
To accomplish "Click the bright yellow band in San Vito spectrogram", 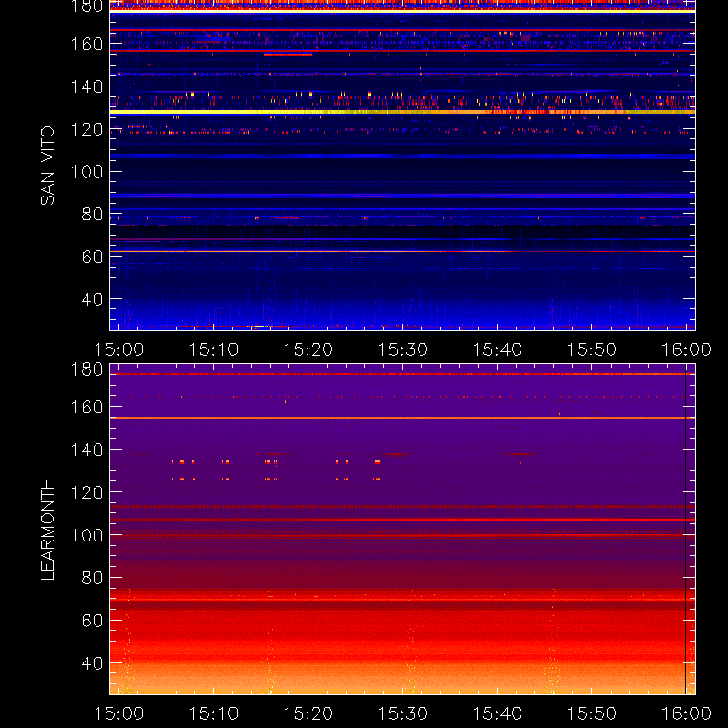I will pyautogui.click(x=402, y=112).
